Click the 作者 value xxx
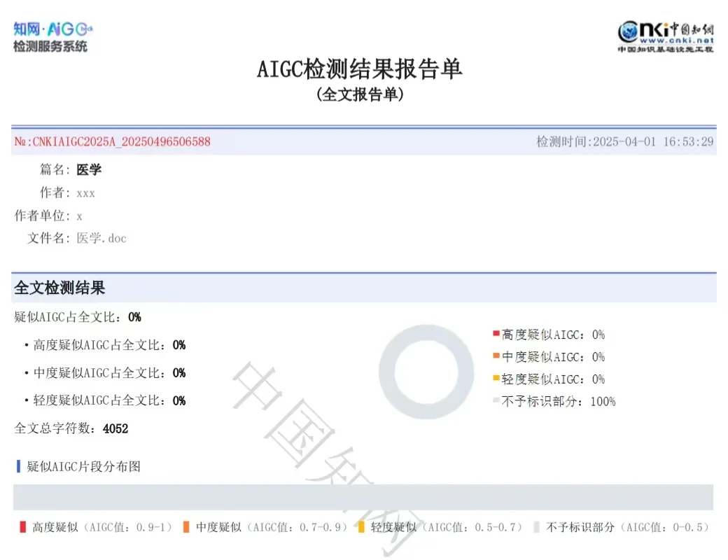 click(x=86, y=193)
